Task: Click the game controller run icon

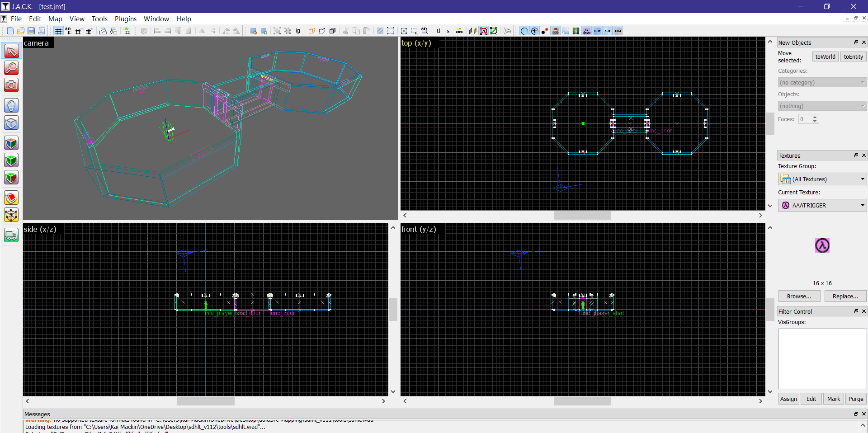Action: pyautogui.click(x=507, y=31)
